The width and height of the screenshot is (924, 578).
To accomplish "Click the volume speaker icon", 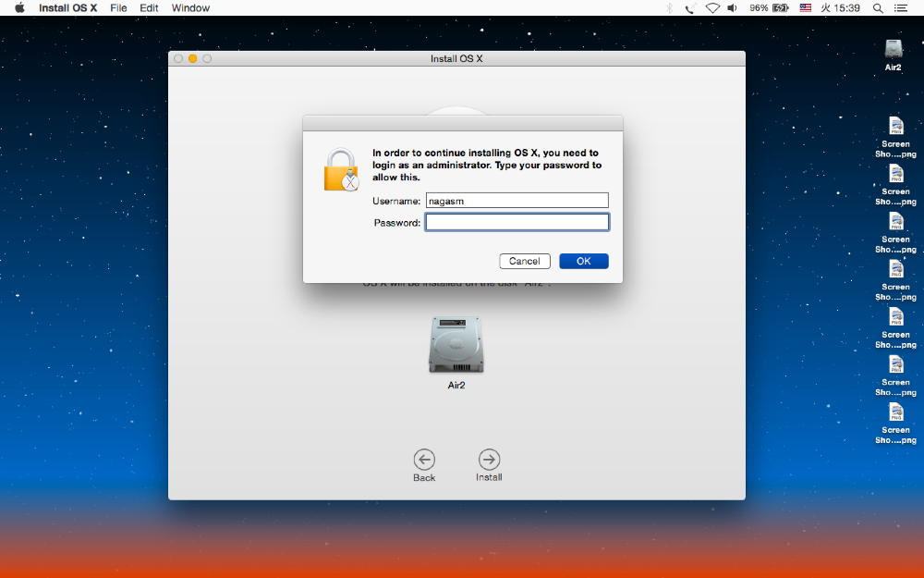I will (x=733, y=7).
